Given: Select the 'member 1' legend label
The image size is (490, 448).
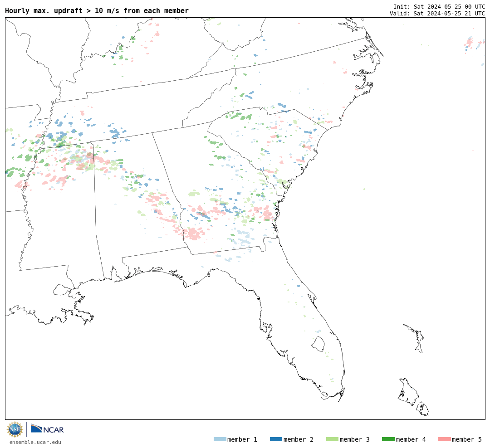Looking at the screenshot, I should pyautogui.click(x=242, y=439).
